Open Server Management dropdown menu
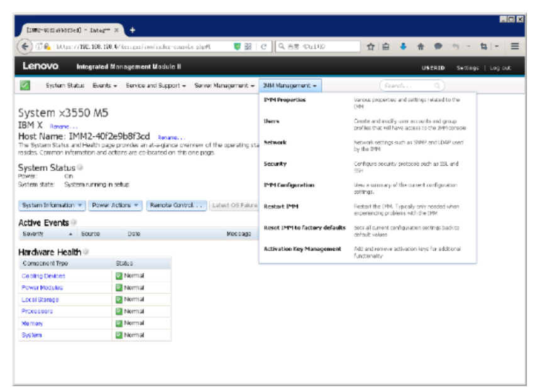This screenshot has width=540, height=392. [x=224, y=85]
